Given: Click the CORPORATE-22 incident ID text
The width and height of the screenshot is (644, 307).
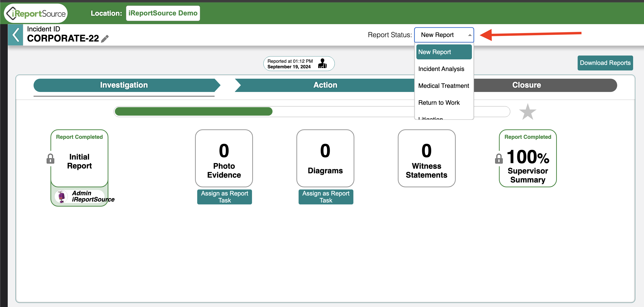Looking at the screenshot, I should point(63,38).
